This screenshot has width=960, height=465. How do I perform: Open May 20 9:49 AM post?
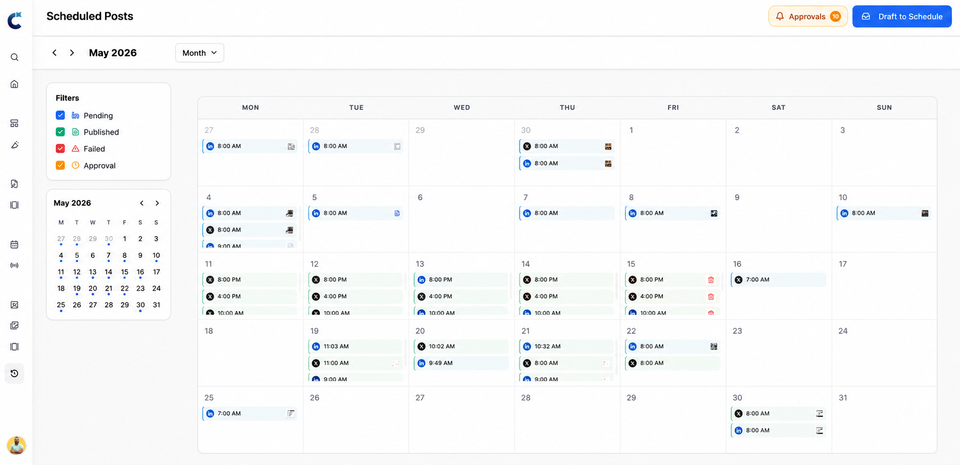click(x=461, y=363)
